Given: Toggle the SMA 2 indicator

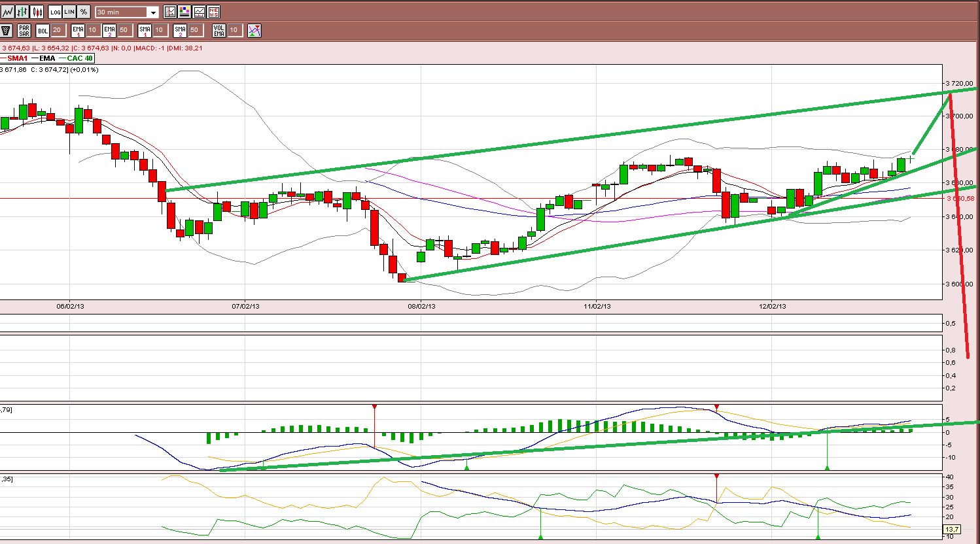Looking at the screenshot, I should 180,30.
